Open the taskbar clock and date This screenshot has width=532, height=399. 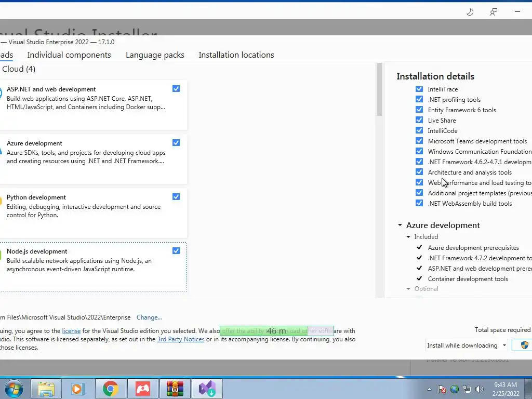click(506, 389)
